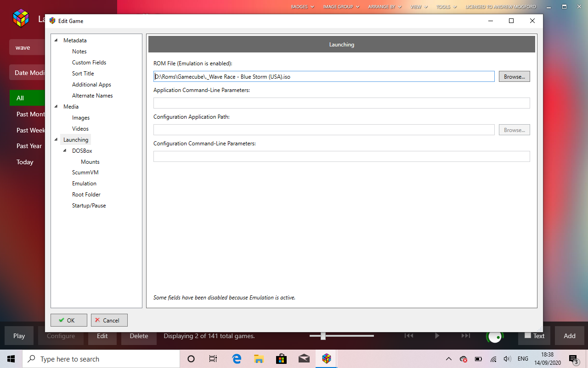Image resolution: width=588 pixels, height=368 pixels.
Task: Open the notification center icon
Action: coord(573,359)
